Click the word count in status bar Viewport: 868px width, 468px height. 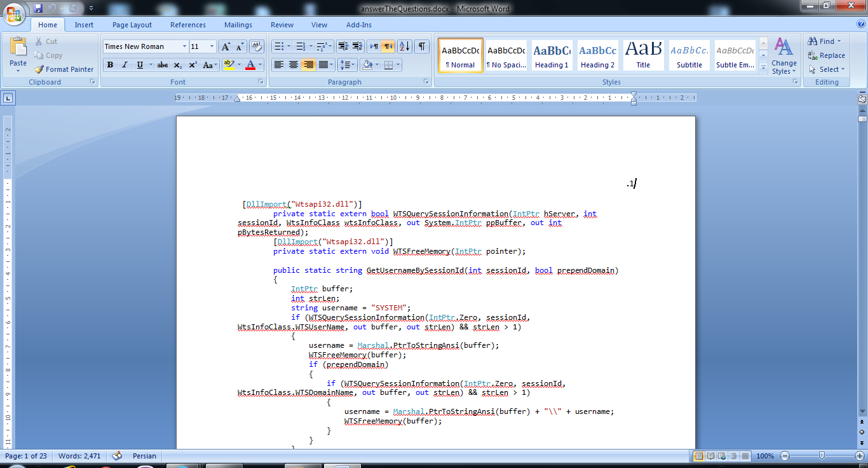click(79, 456)
